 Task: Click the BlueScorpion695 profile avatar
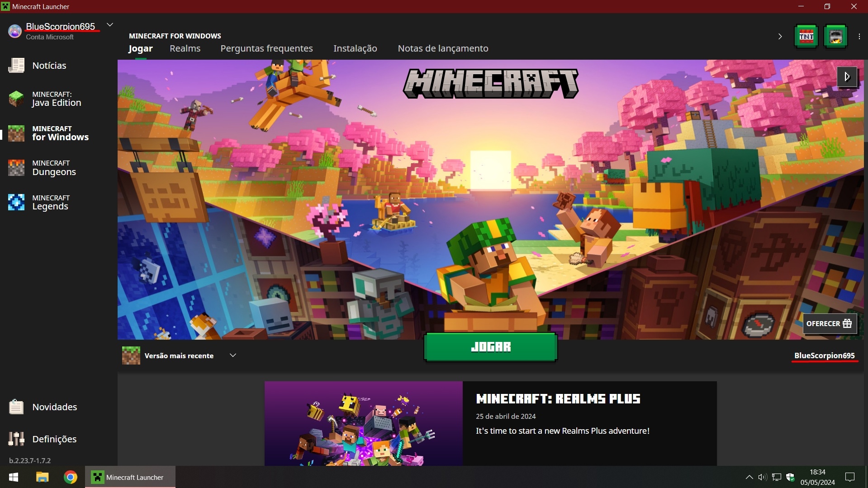(14, 31)
